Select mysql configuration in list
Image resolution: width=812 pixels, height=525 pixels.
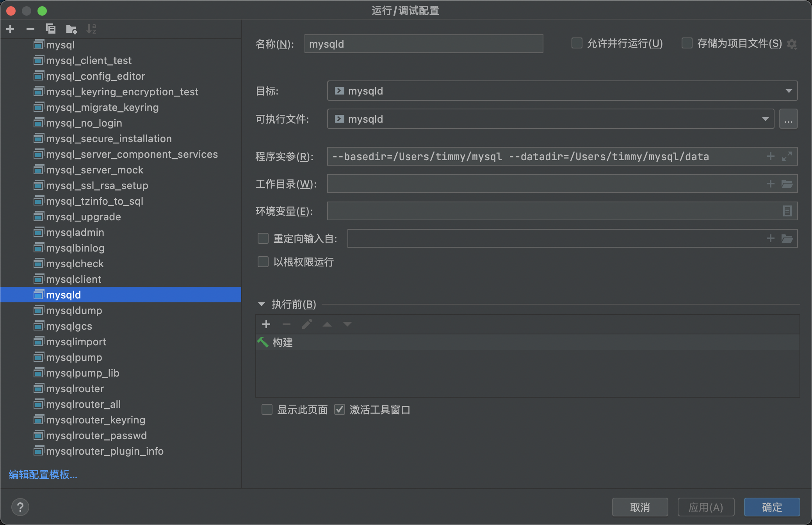click(x=121, y=45)
